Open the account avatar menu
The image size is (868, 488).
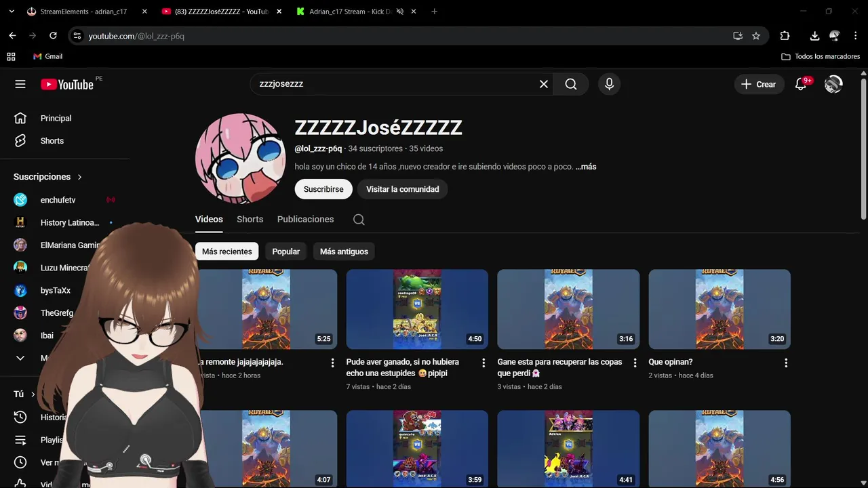click(x=833, y=84)
